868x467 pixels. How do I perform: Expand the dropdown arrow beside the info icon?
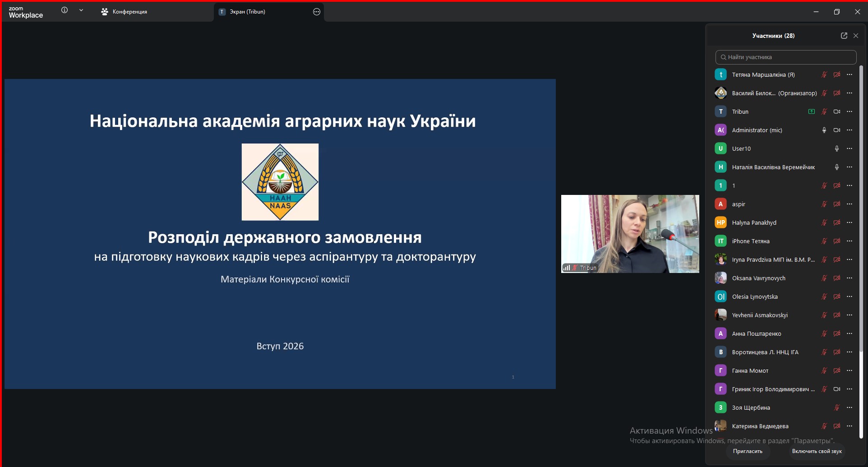point(81,10)
